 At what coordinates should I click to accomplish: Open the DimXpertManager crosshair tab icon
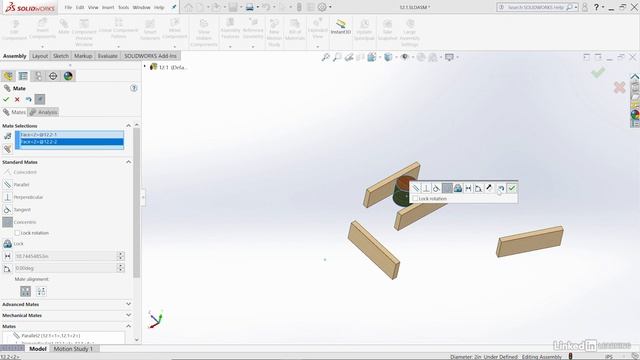[x=53, y=76]
